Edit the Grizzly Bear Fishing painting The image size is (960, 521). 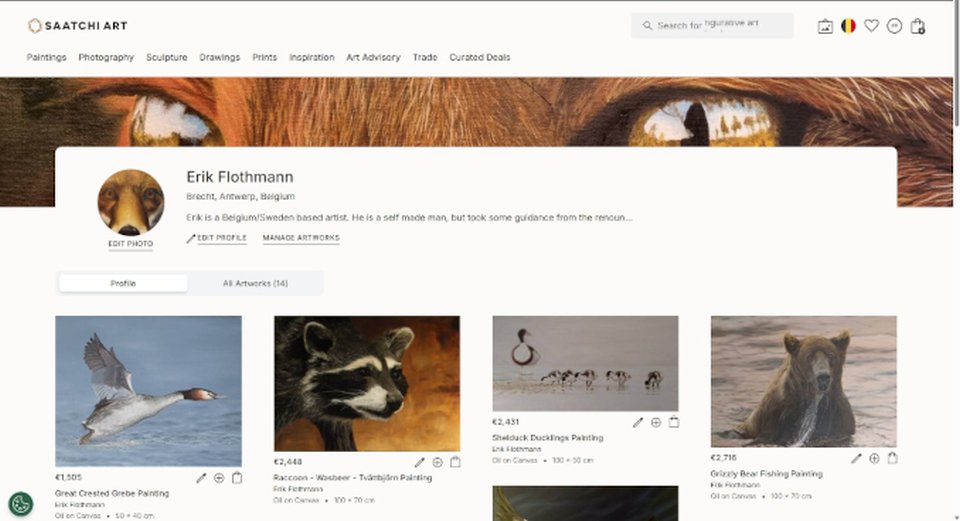(x=857, y=458)
